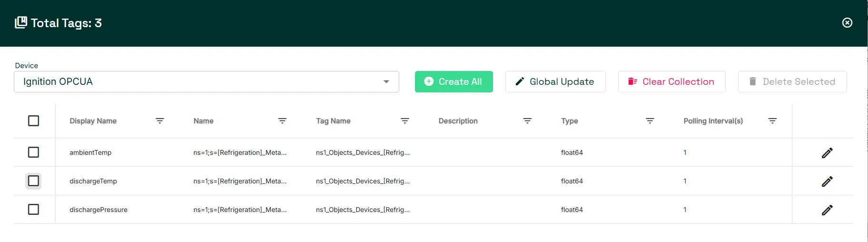
Task: Open the Tag Name column filter
Action: pos(405,121)
